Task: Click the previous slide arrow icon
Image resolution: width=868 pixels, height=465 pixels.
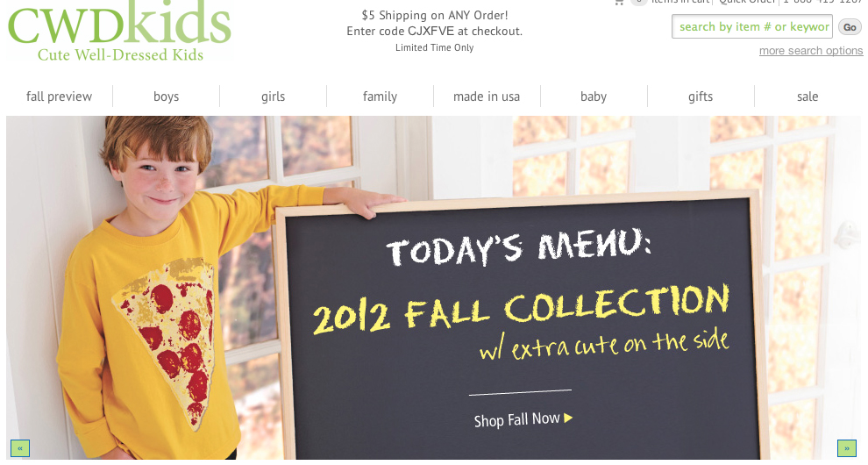Action: 20,447
